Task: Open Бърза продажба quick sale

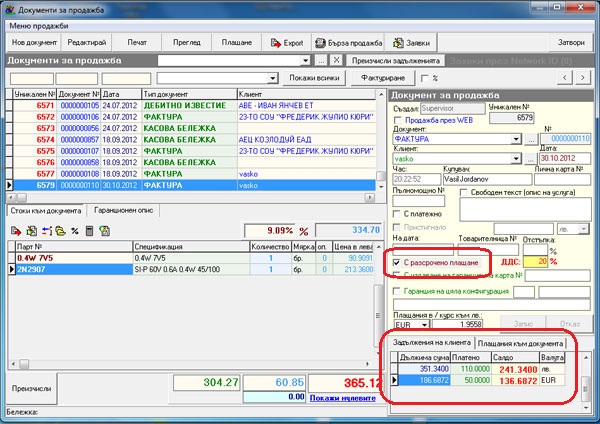Action: tap(348, 44)
